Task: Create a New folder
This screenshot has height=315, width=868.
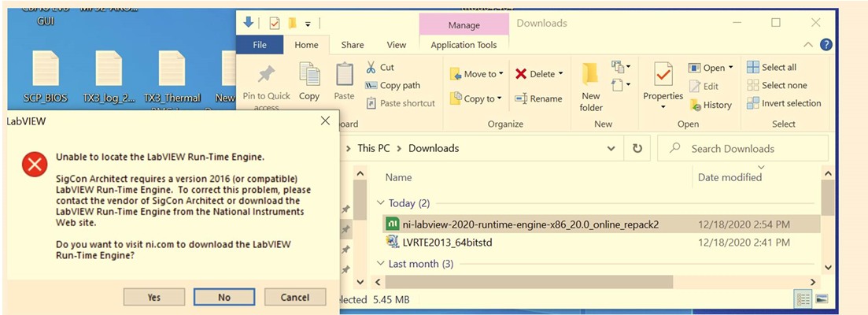Action: point(591,87)
